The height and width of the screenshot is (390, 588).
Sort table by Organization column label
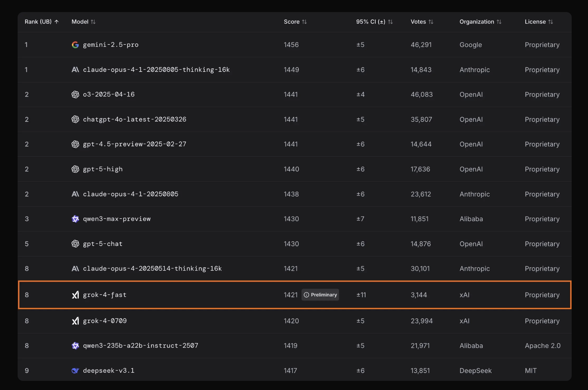point(477,22)
